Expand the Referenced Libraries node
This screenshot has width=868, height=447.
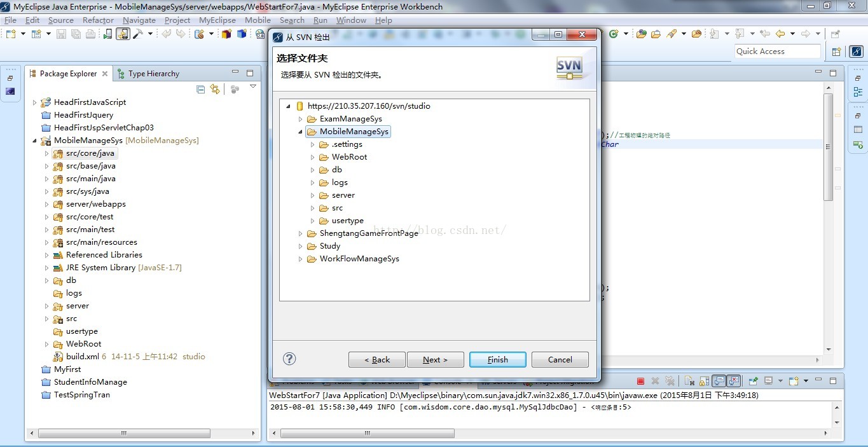coord(46,255)
